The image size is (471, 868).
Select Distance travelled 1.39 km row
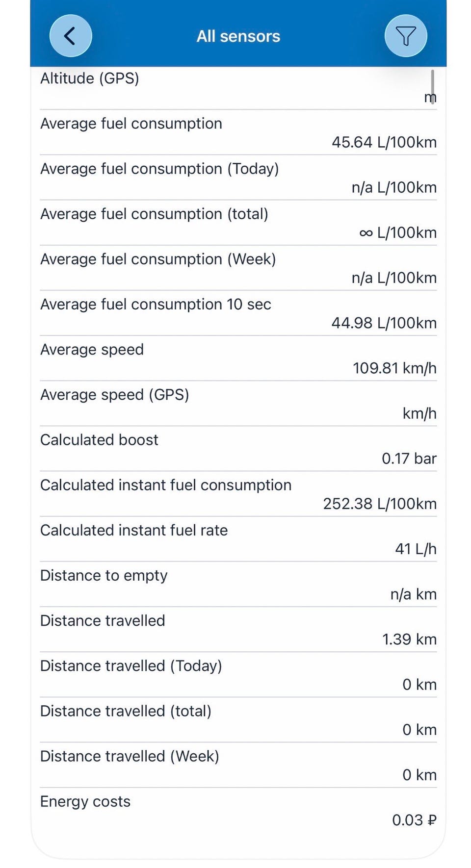[x=238, y=629]
